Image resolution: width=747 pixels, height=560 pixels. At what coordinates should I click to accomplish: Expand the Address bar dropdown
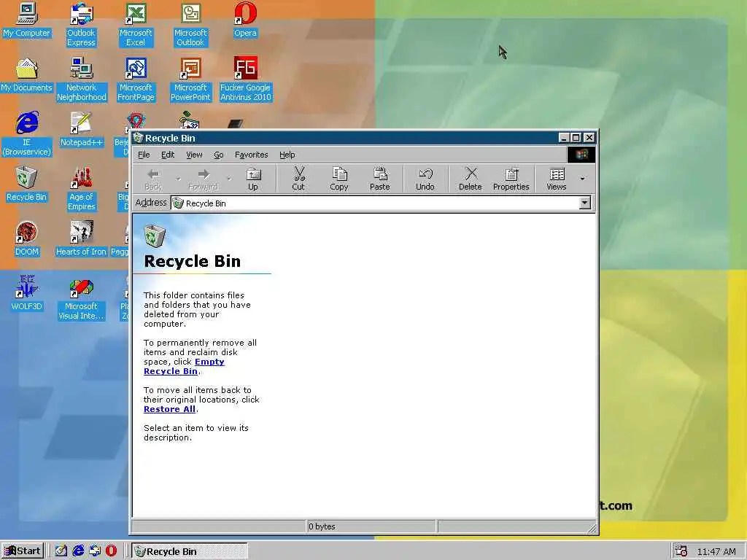pyautogui.click(x=584, y=203)
